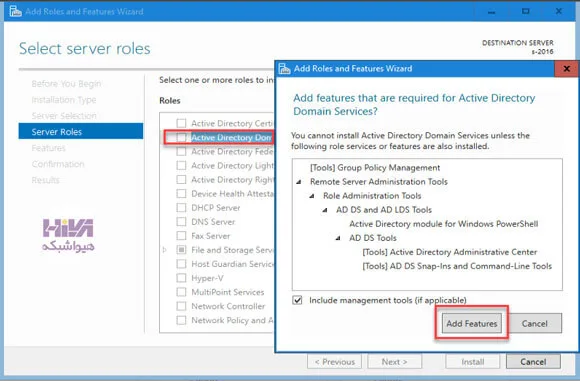Check Host Guardian Service role
The width and height of the screenshot is (580, 381).
[x=181, y=264]
